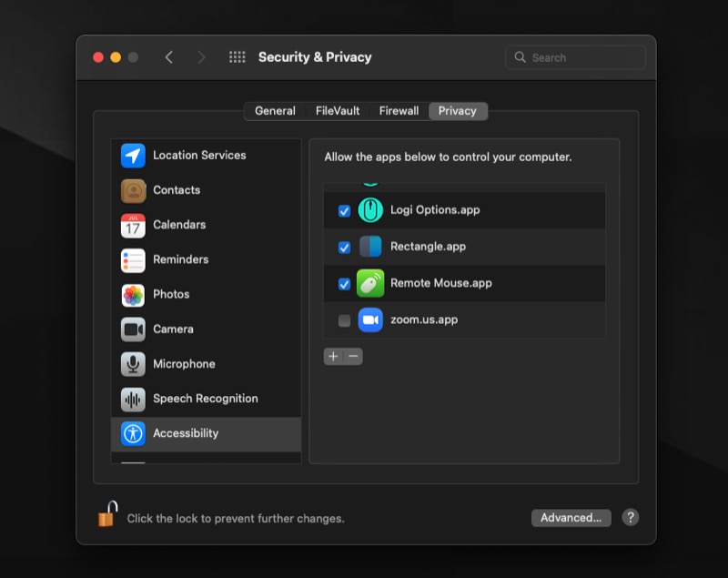Screen dimensions: 728x578
Task: Open Calendars privacy category
Action: pos(178,225)
